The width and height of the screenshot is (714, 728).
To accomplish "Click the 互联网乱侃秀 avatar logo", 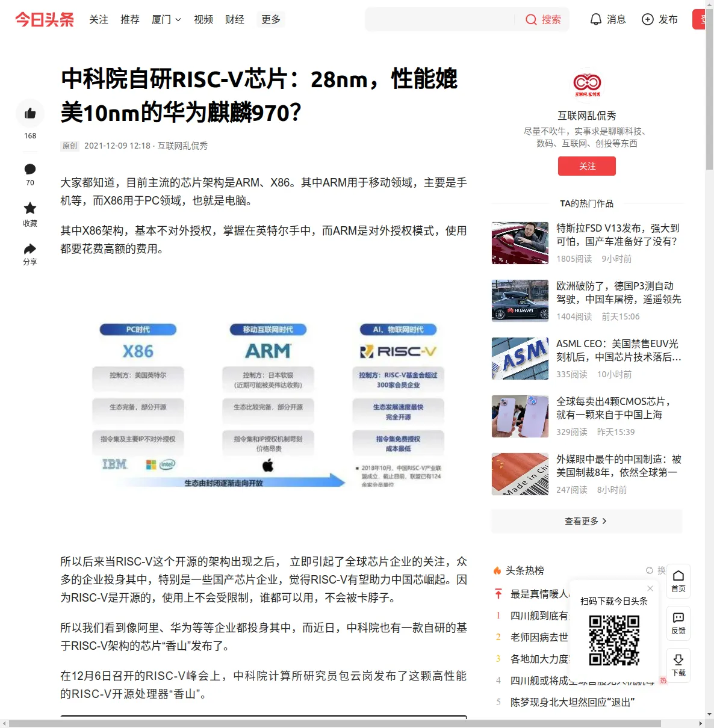I will pos(587,84).
